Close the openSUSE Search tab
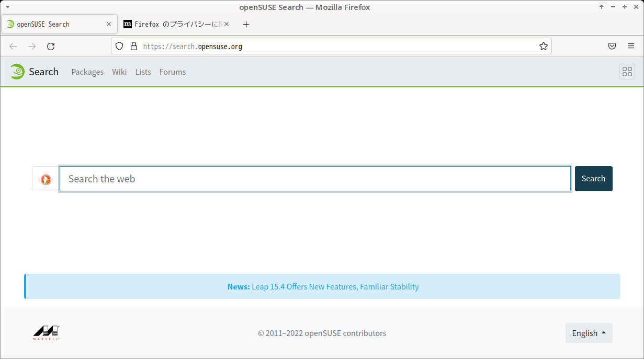Image resolution: width=644 pixels, height=359 pixels. pyautogui.click(x=109, y=24)
